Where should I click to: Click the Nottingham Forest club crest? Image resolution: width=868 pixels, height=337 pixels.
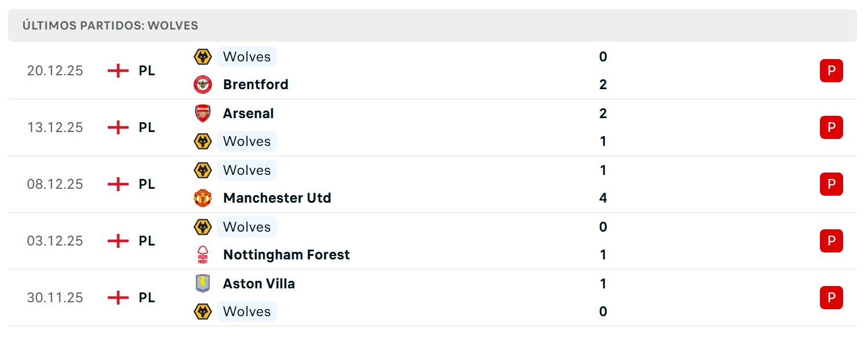(x=203, y=255)
